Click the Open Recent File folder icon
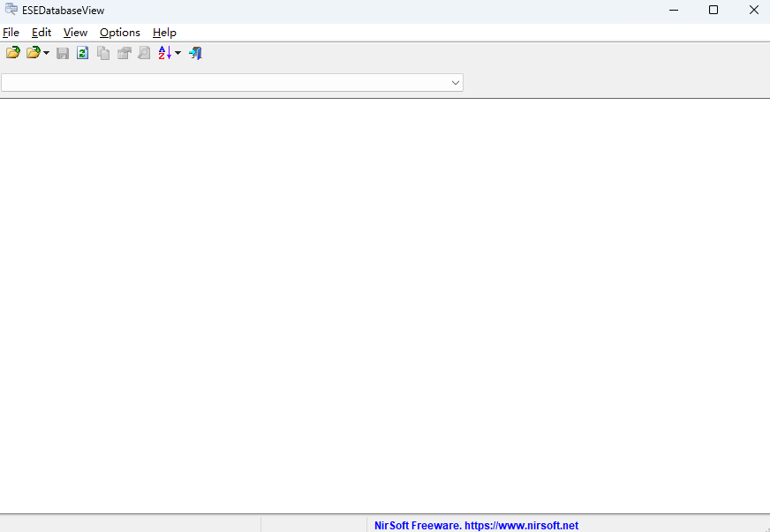This screenshot has height=532, width=770. tap(33, 53)
